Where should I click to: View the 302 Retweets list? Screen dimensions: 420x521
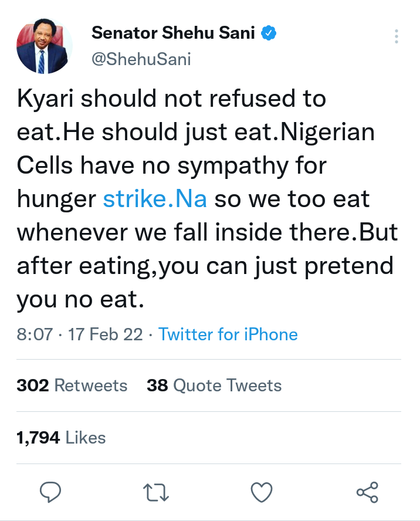[x=72, y=385]
